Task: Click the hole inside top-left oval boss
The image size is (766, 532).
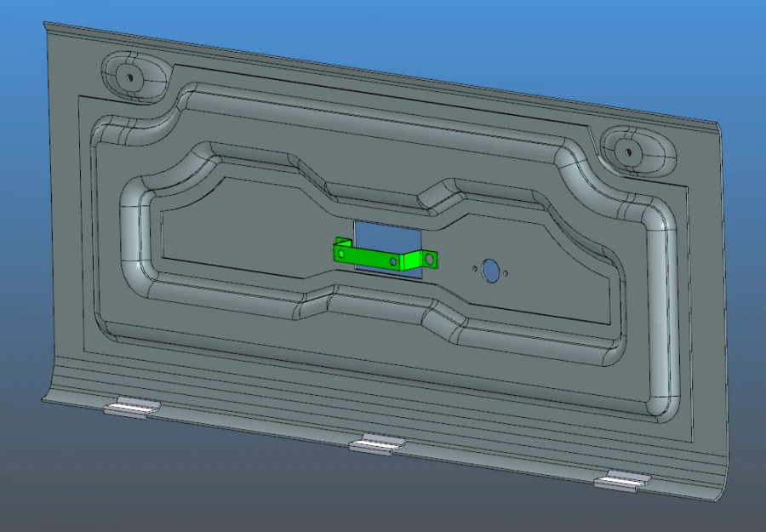Action: [130, 76]
